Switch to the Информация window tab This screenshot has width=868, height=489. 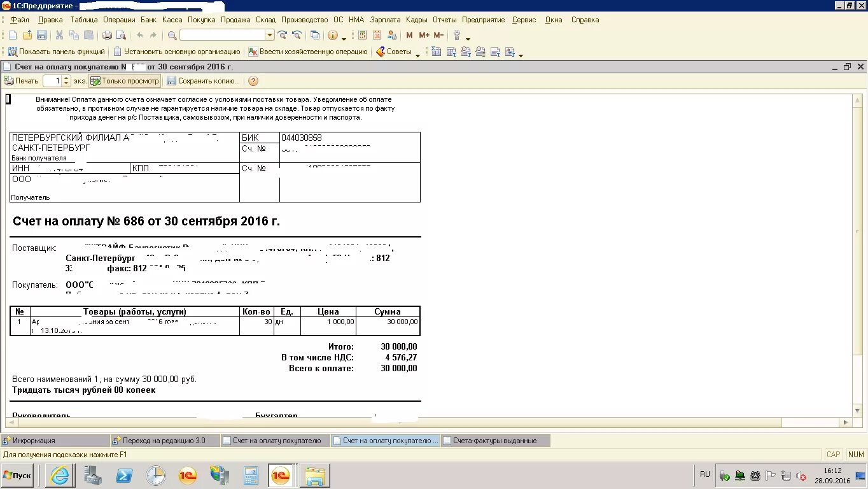coord(55,440)
